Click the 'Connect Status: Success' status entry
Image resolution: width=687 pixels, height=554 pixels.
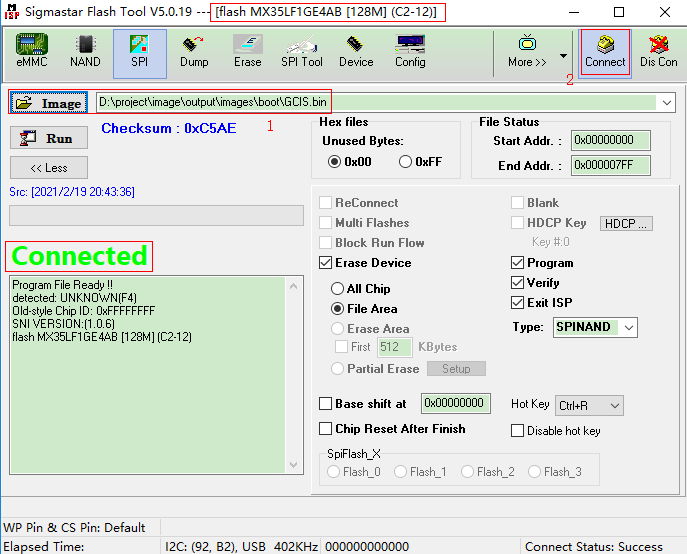[594, 547]
